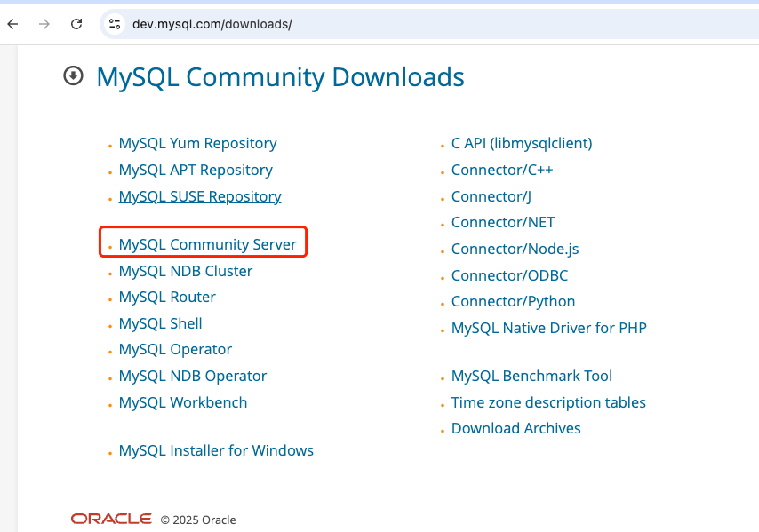Open MySQL Yum Repository link
This screenshot has height=532, width=759.
coord(198,143)
